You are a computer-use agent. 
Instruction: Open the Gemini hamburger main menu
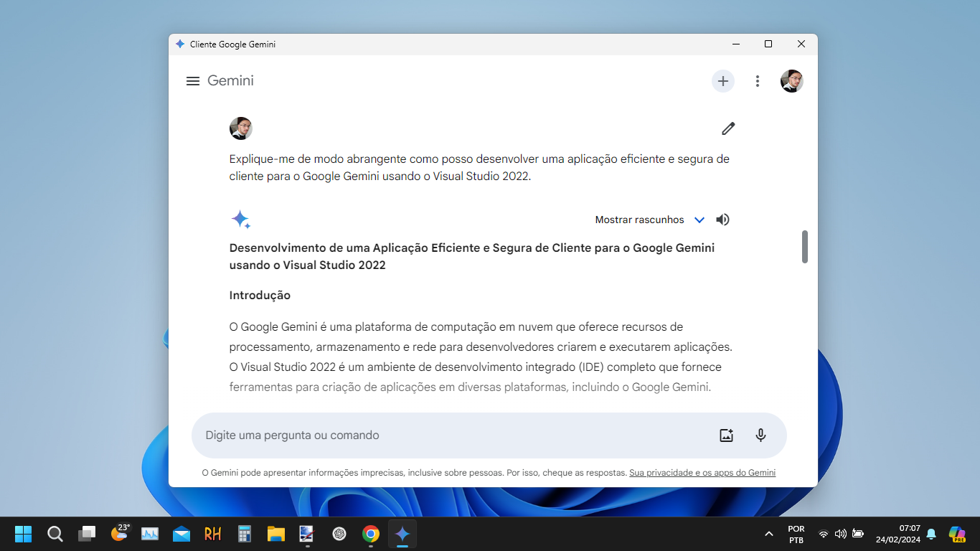(192, 81)
